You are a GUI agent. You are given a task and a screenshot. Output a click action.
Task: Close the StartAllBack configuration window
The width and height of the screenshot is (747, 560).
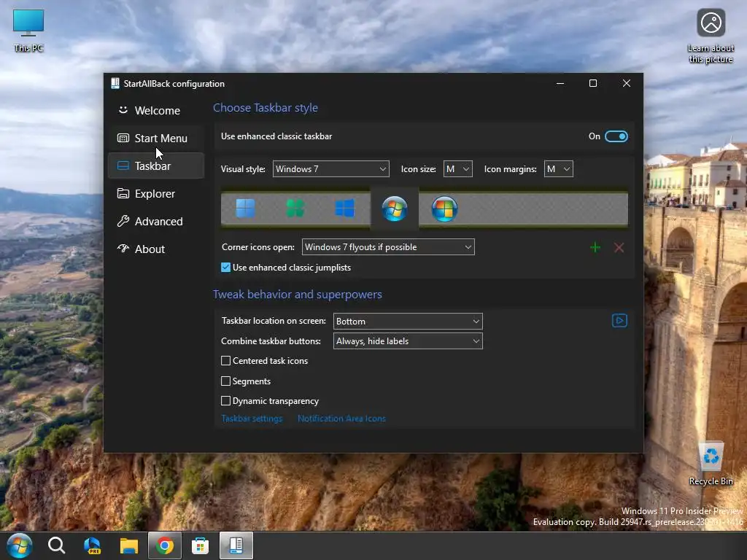[627, 83]
